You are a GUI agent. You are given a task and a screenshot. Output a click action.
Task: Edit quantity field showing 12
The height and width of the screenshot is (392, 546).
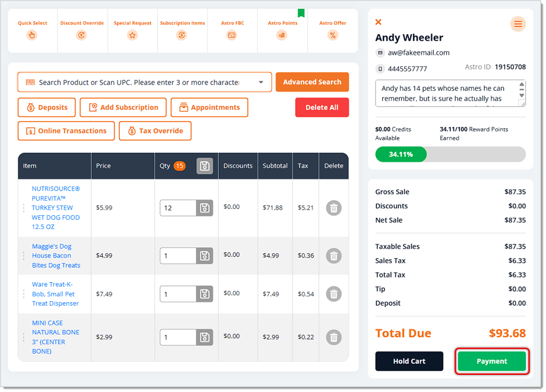pyautogui.click(x=178, y=208)
